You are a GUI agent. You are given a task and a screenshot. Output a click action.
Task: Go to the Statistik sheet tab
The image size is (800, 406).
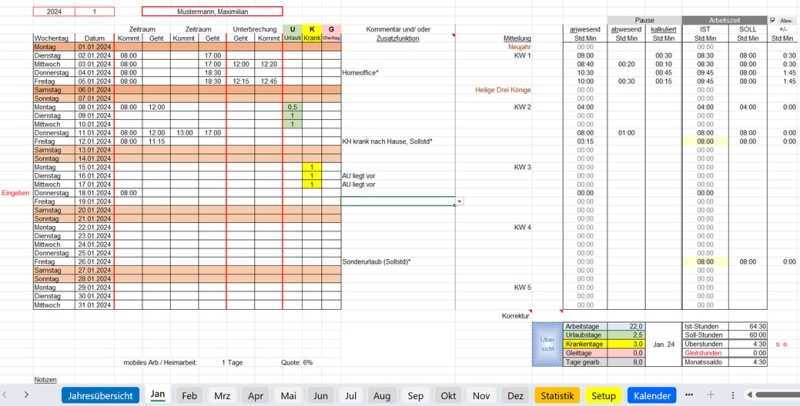tap(557, 396)
